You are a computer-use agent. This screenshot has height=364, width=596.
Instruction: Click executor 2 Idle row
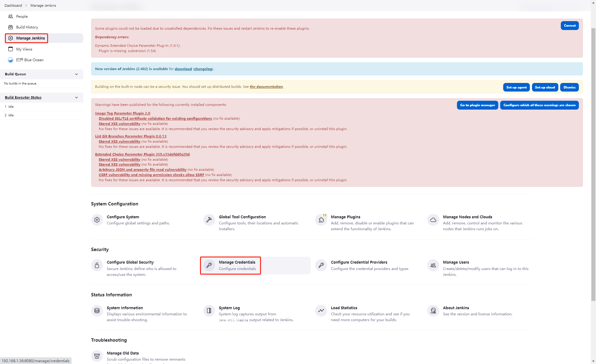pyautogui.click(x=42, y=115)
